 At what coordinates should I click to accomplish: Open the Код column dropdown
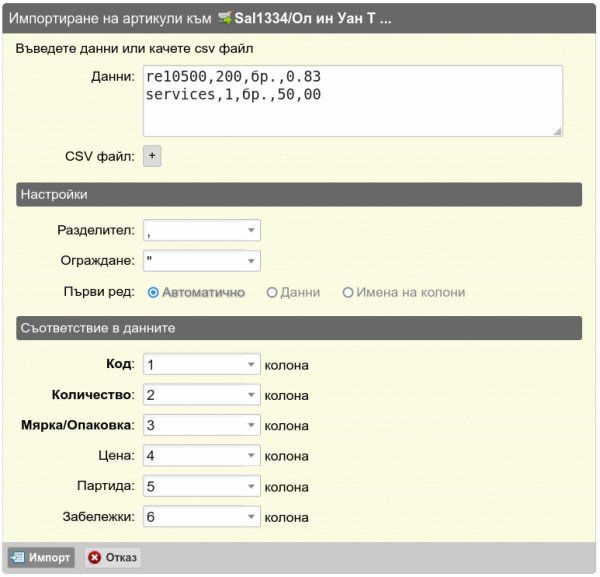[x=202, y=364]
